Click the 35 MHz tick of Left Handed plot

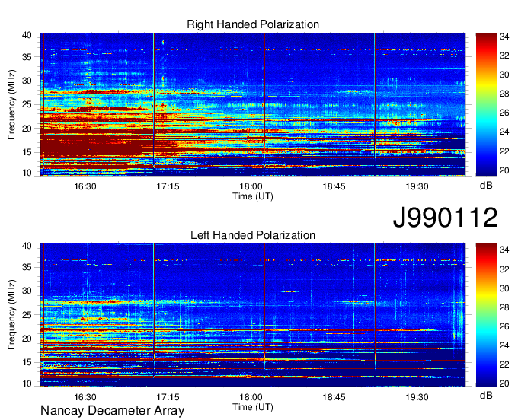pos(27,267)
